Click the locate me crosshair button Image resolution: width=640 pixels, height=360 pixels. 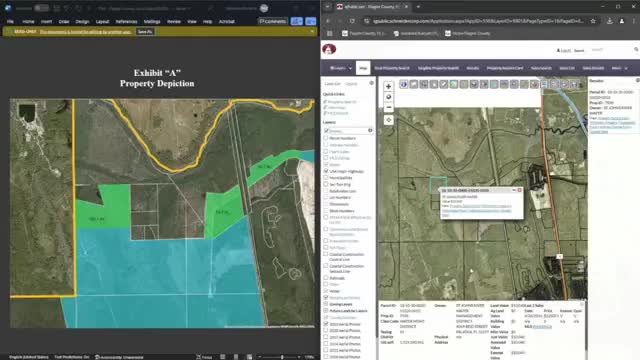[389, 120]
